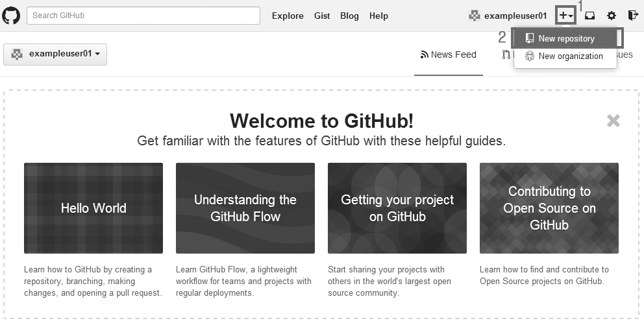The width and height of the screenshot is (644, 323).
Task: Open the Hello World guide tile
Action: point(93,208)
